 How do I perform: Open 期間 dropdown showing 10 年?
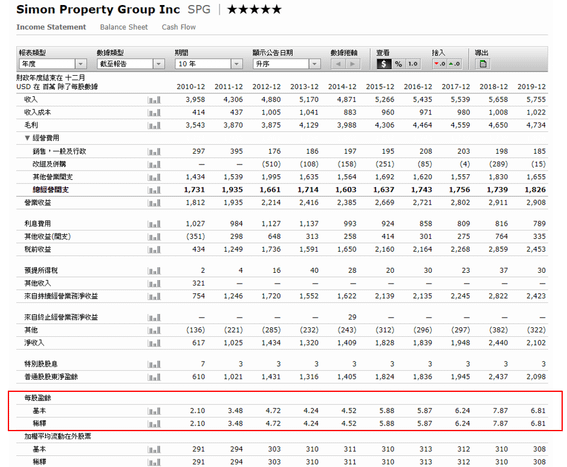[209, 64]
